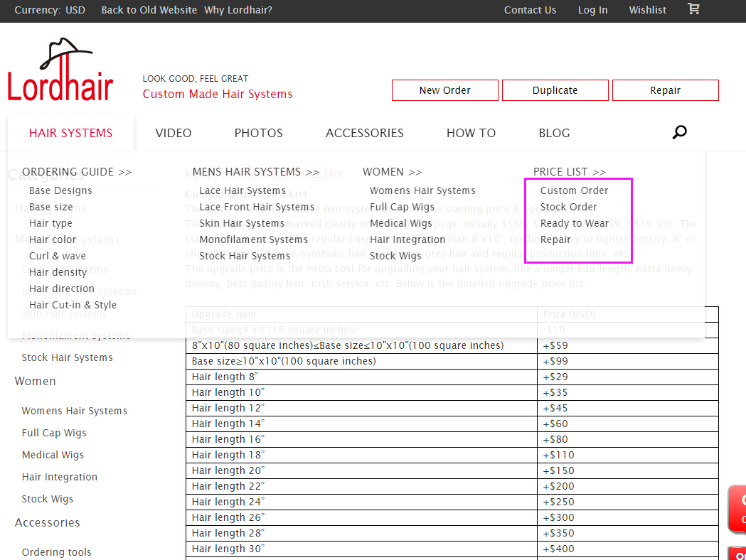
Task: Select Base Designs in Ordering Guide
Action: [60, 190]
